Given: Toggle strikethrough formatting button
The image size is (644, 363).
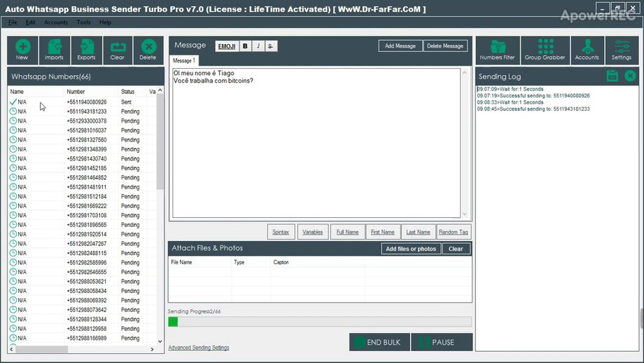Looking at the screenshot, I should (x=271, y=46).
